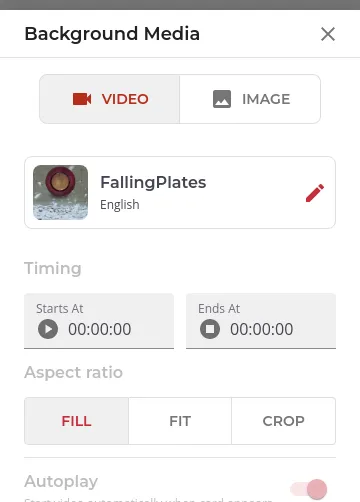Screen dimensions: 360x502
Task: Click the Autoplay label text
Action: (x=61, y=482)
